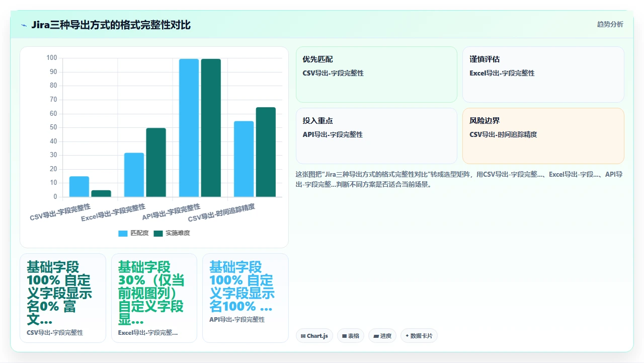Open the 风险边界 matrix card
Image resolution: width=644 pixels, height=363 pixels.
pyautogui.click(x=543, y=136)
